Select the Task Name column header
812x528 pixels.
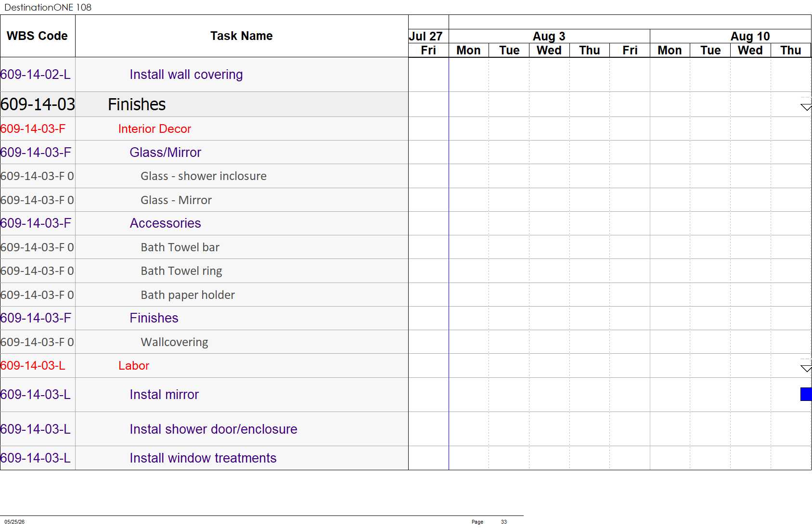(242, 36)
